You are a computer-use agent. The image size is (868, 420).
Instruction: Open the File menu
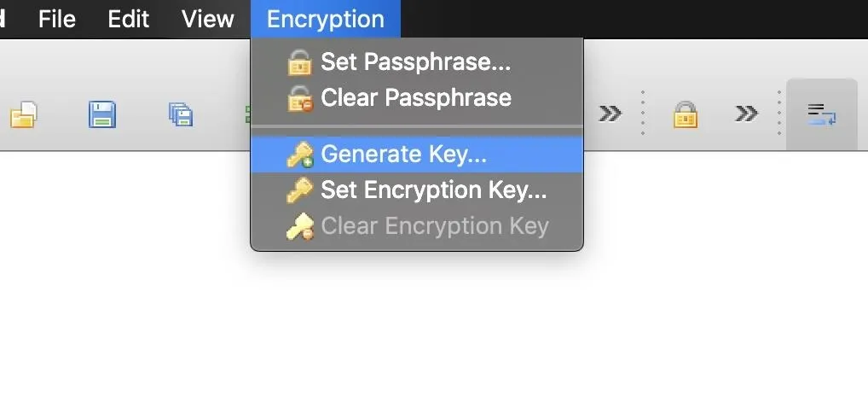click(56, 20)
